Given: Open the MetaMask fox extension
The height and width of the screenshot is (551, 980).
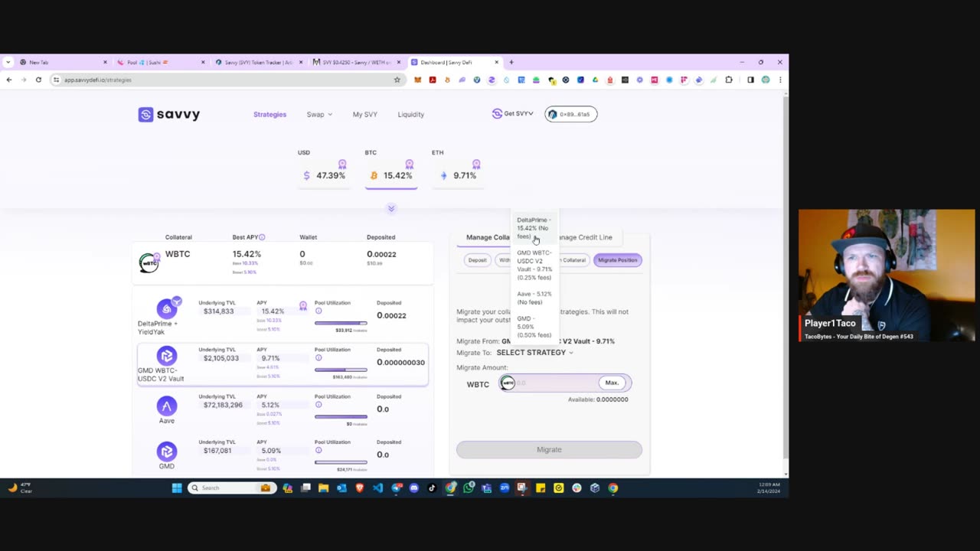Looking at the screenshot, I should click(418, 80).
